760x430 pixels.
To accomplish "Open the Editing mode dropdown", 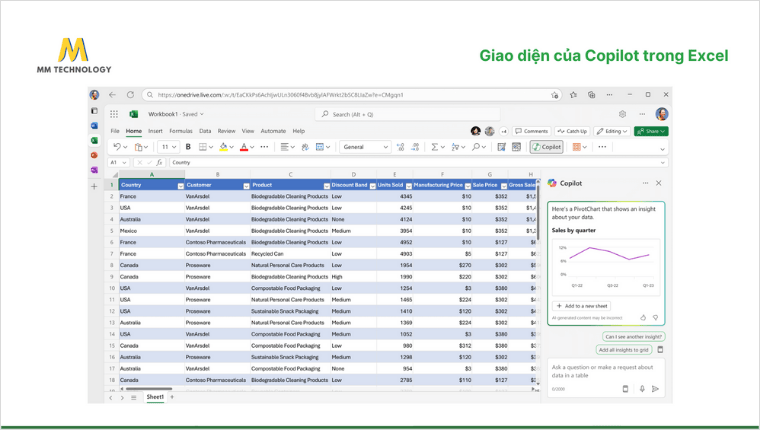I will 613,131.
